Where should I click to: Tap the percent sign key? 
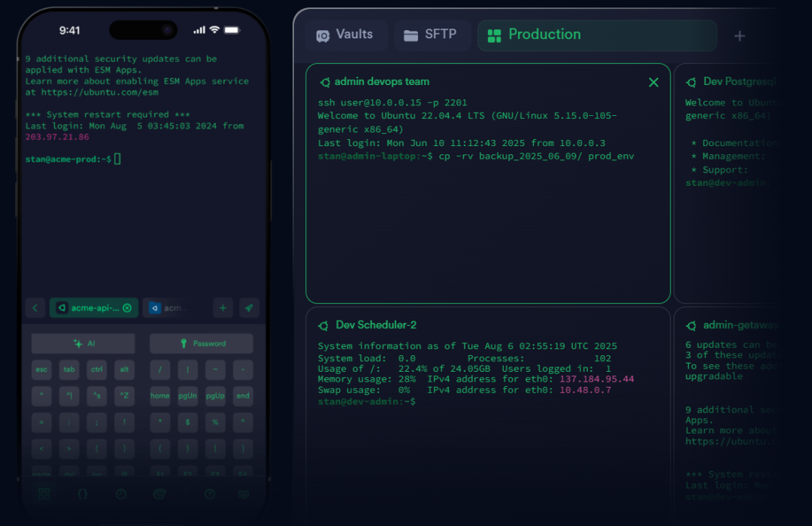click(x=216, y=422)
